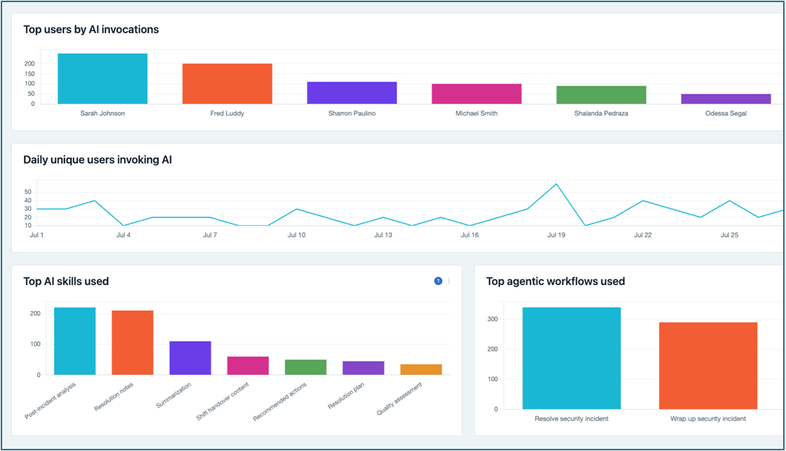Click the 'Shalanda Pedraza' axis label
The height and width of the screenshot is (451, 786).
click(601, 113)
